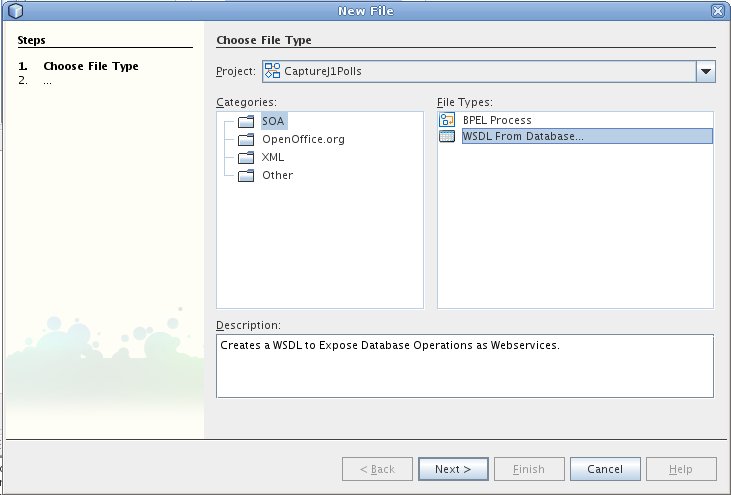This screenshot has height=495, width=731.
Task: Click the CaptureJ1Polls project icon
Action: tap(272, 71)
